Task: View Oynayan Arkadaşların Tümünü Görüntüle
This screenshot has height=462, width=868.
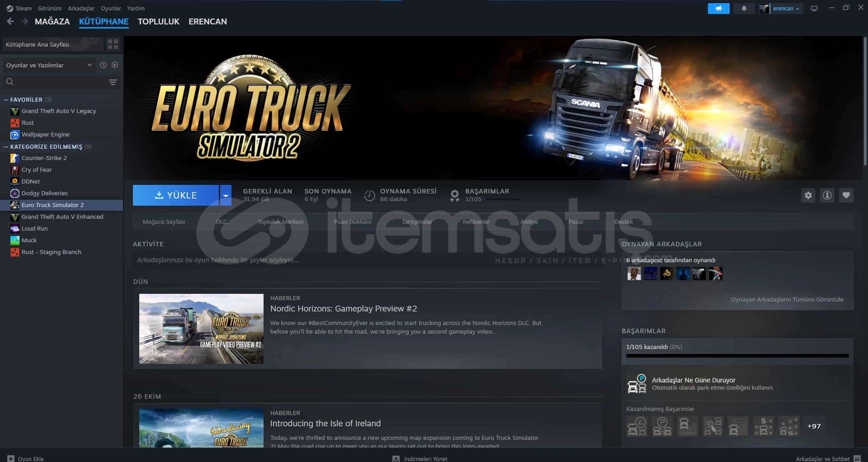Action: click(787, 300)
